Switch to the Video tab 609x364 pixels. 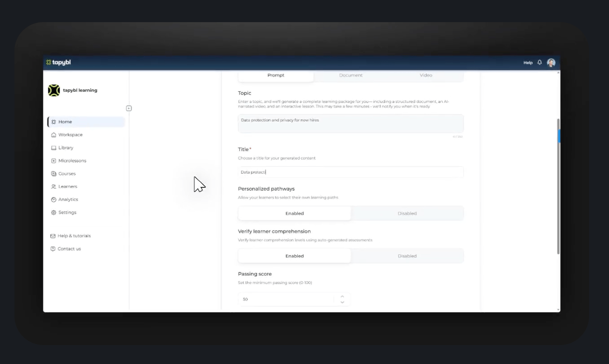pos(426,75)
